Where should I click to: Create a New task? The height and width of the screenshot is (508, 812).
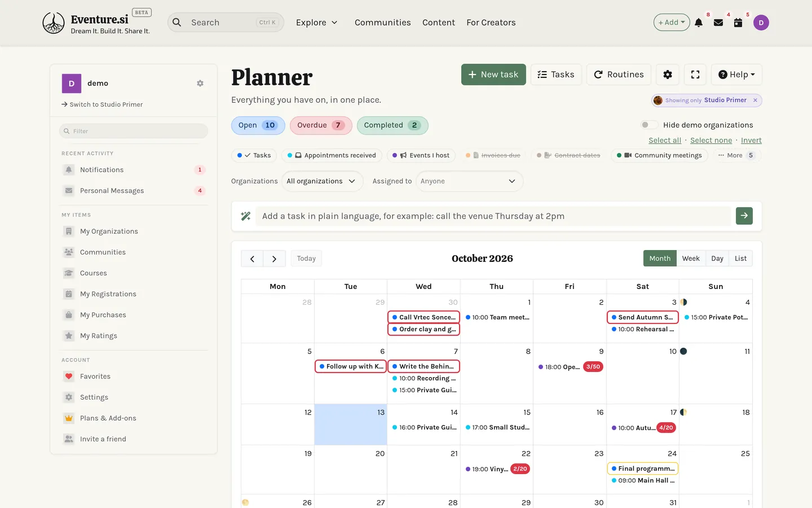[x=493, y=75]
